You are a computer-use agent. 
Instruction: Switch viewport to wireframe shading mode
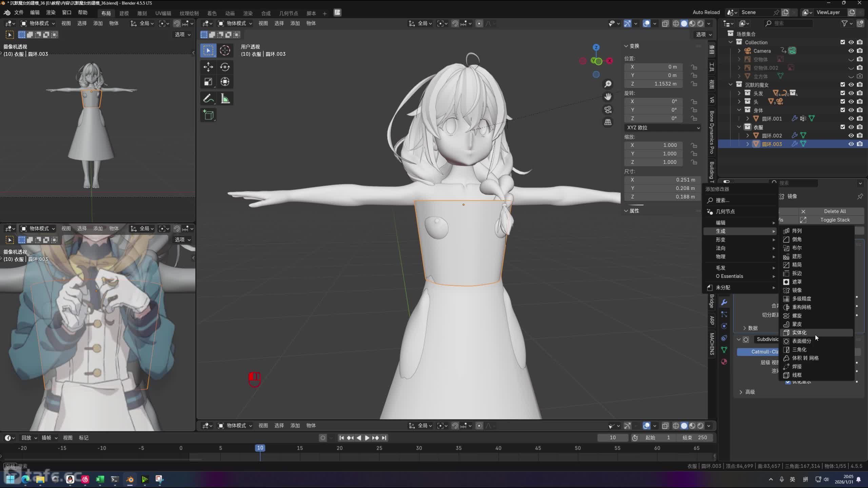[675, 23]
